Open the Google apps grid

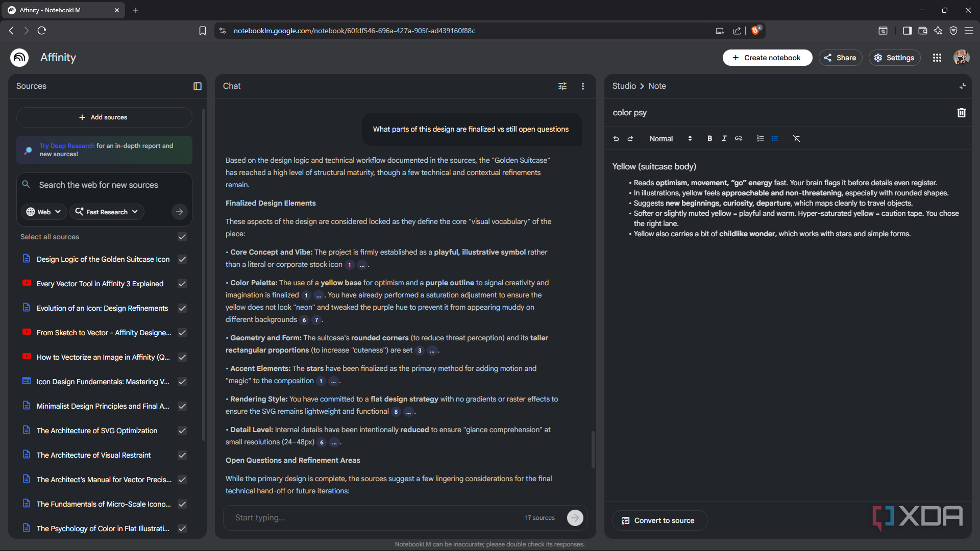point(937,58)
